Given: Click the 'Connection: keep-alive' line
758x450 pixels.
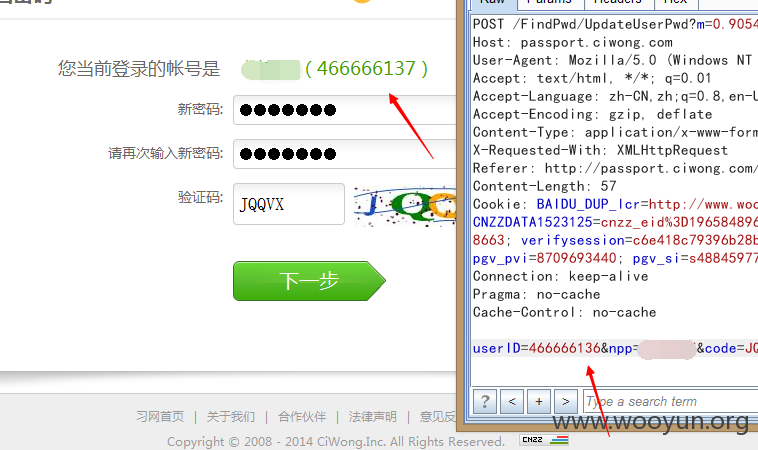Looking at the screenshot, I should [560, 276].
